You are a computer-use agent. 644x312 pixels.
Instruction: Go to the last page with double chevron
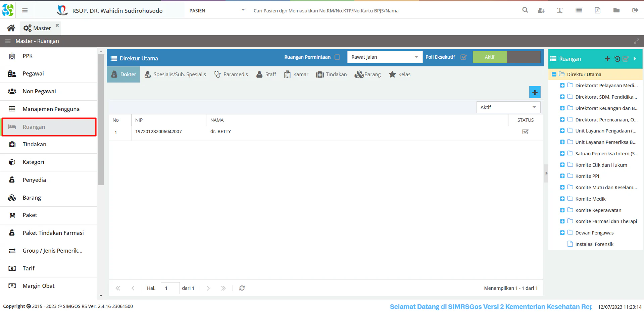click(x=224, y=288)
